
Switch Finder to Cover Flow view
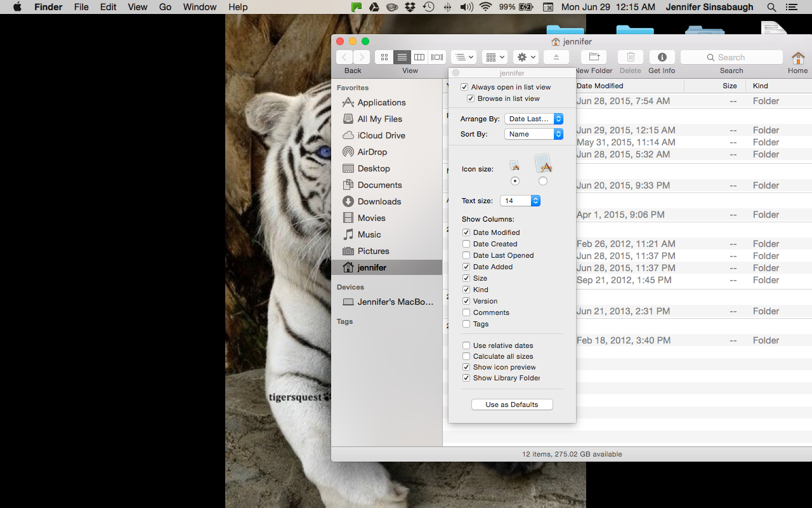tap(437, 57)
